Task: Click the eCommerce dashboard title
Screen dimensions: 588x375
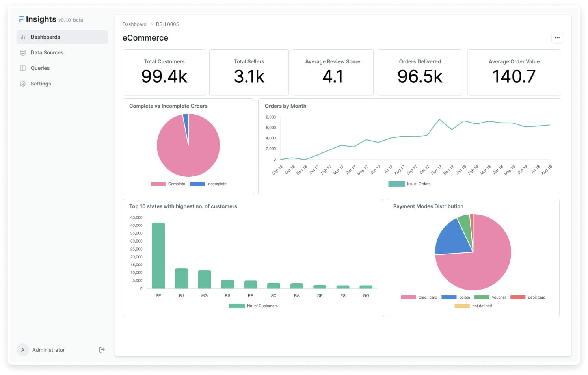Action: pos(145,38)
